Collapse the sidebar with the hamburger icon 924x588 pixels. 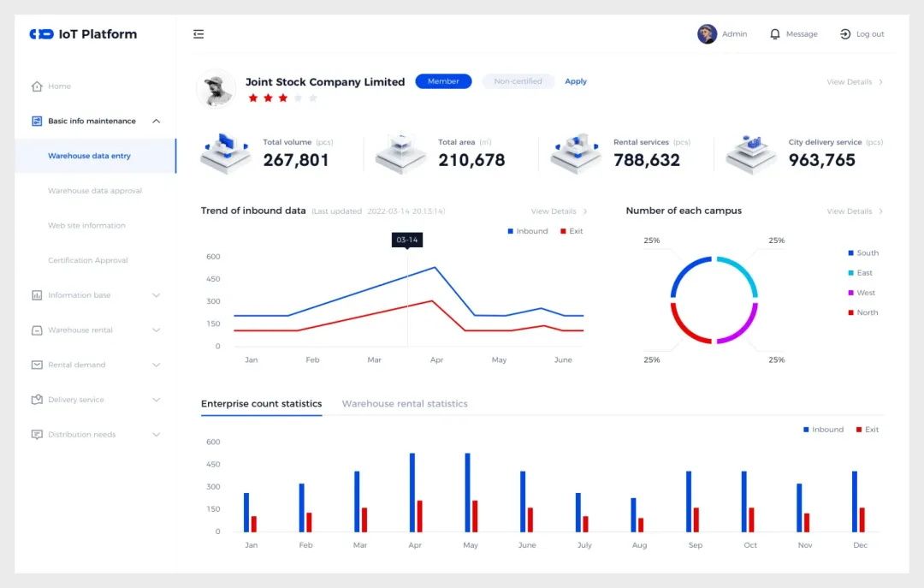pyautogui.click(x=198, y=34)
